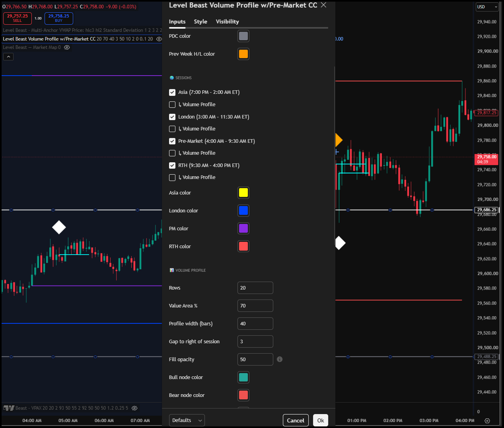Open the purple PM color swatch

(243, 229)
